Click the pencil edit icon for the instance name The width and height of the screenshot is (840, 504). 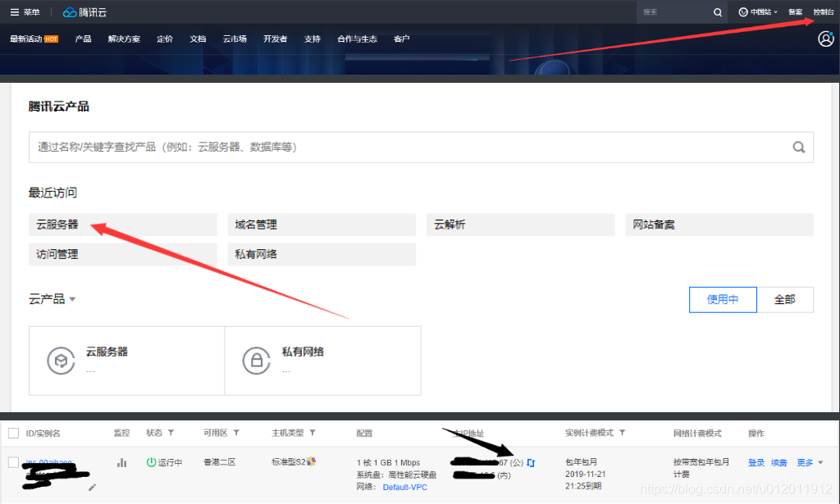[92, 488]
